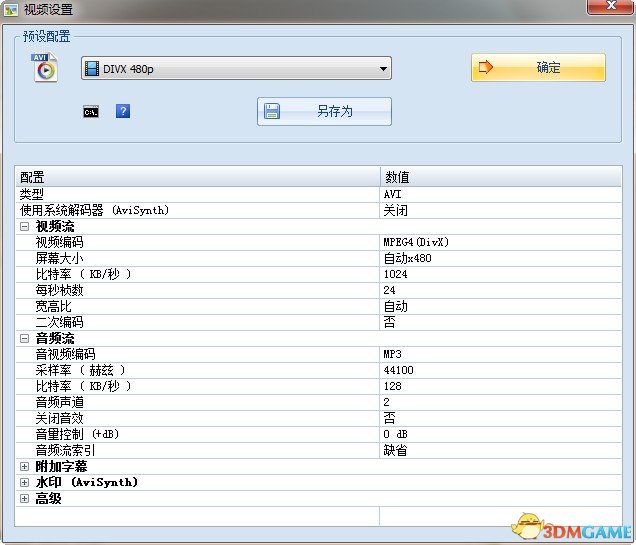Select the 类型 row
Screen dimensions: 636x545
318,194
